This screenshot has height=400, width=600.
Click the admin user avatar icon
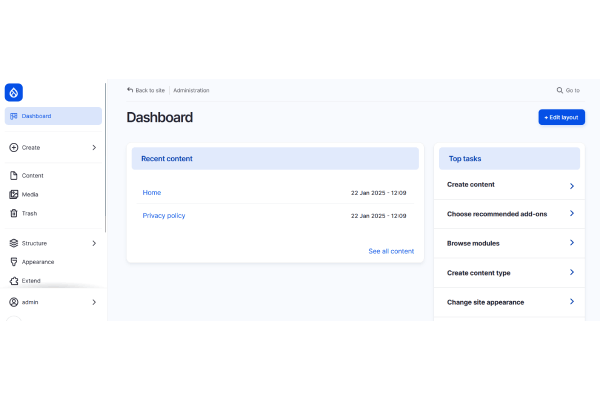tap(13, 302)
